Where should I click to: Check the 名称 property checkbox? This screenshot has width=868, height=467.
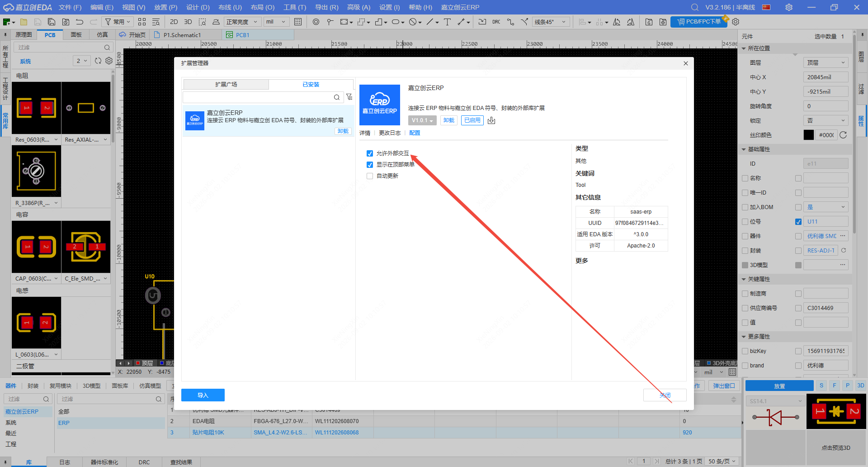tap(745, 178)
